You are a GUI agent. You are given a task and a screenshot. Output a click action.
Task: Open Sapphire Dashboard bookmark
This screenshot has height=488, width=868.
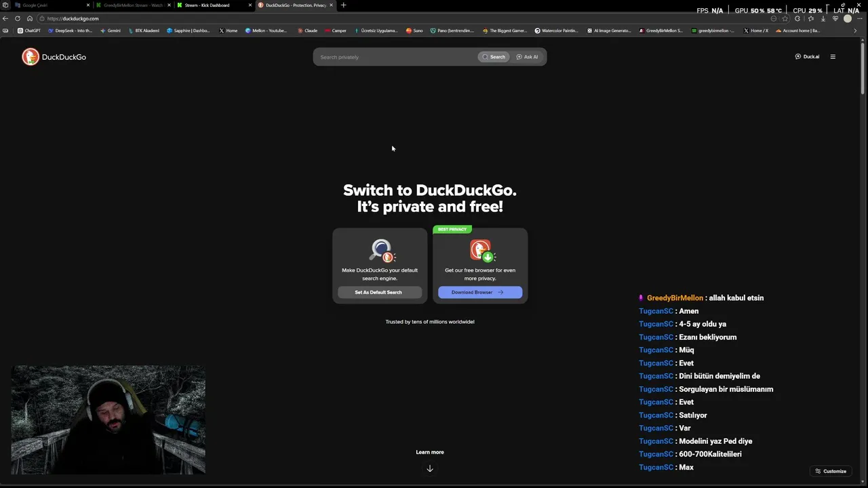click(189, 30)
